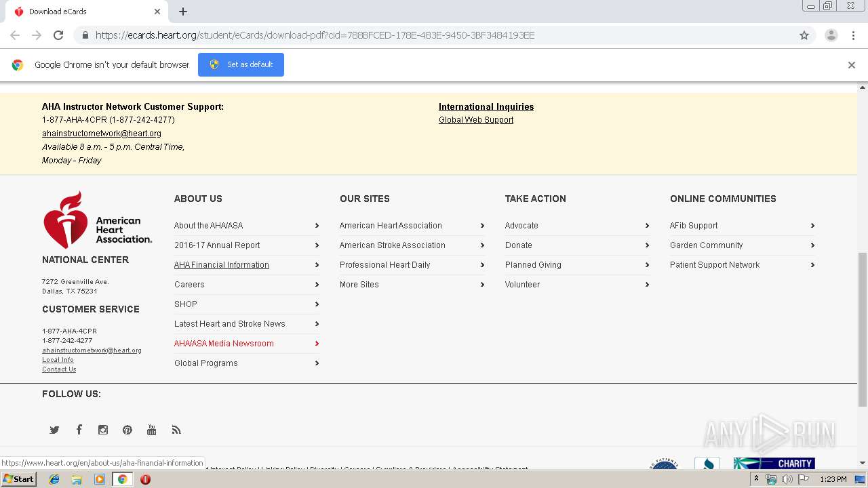Click the Chrome taskbar icon
Image resolution: width=868 pixels, height=488 pixels.
(x=123, y=479)
